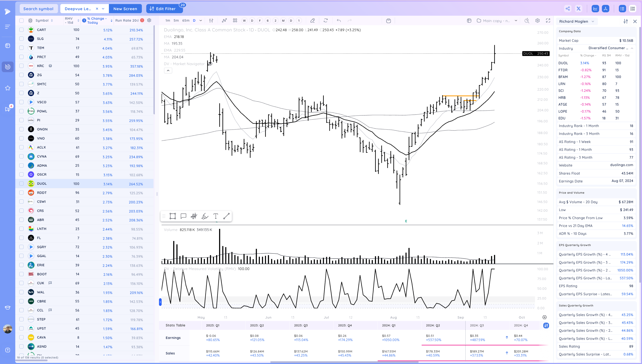Image resolution: width=642 pixels, height=364 pixels.
Task: Enter fullscreen chart mode
Action: (x=548, y=21)
